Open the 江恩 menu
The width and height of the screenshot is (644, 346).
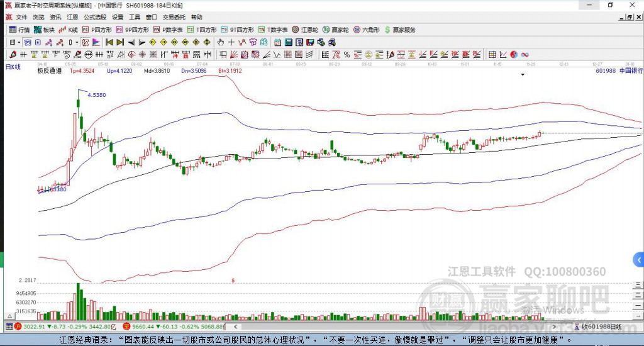click(72, 17)
